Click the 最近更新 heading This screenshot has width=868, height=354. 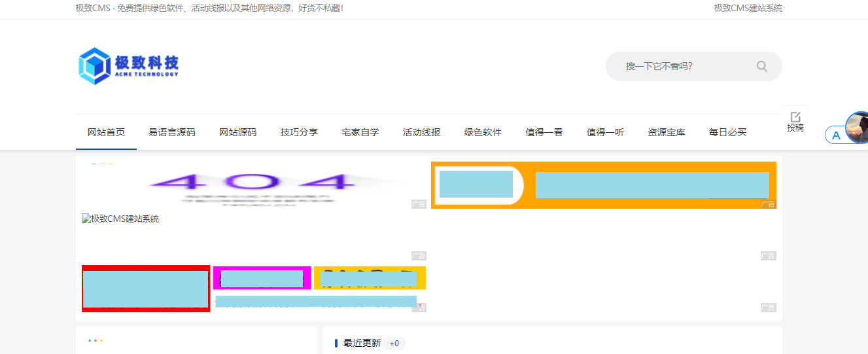pyautogui.click(x=362, y=343)
